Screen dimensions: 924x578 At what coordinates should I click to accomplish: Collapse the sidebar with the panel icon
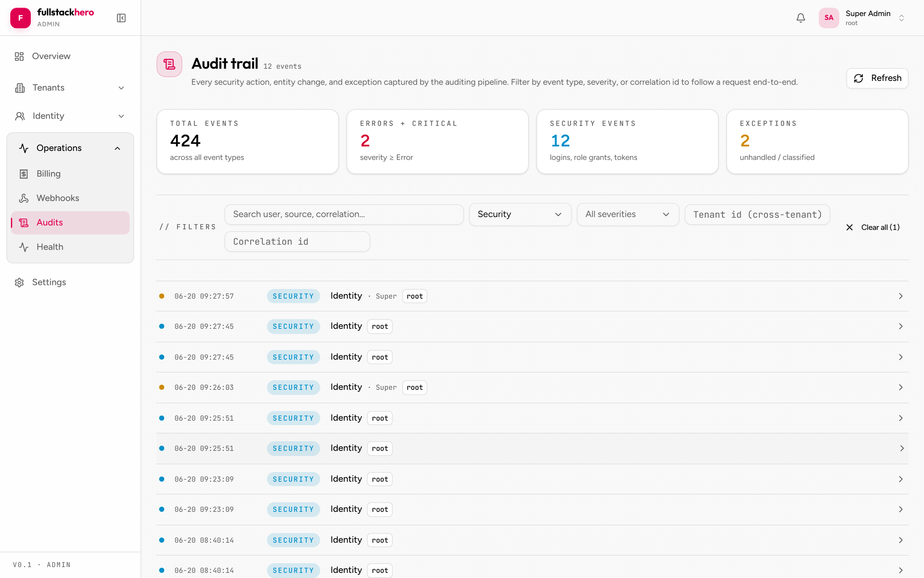(x=121, y=18)
